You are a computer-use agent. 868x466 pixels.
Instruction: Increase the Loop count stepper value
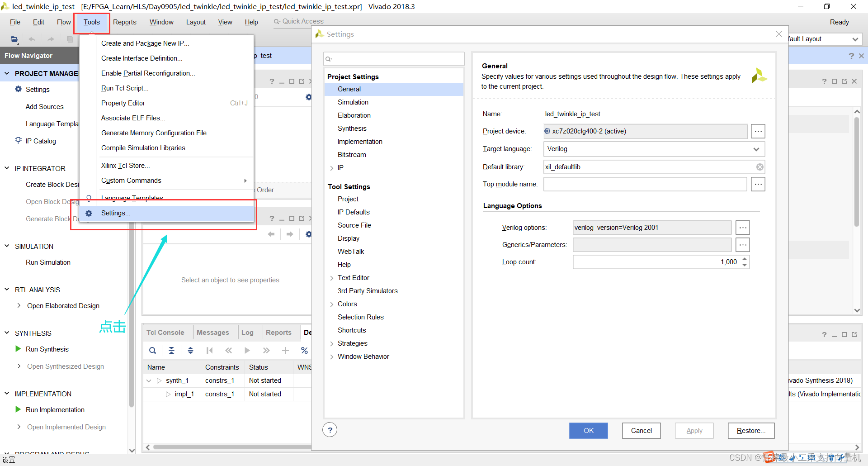coord(745,259)
